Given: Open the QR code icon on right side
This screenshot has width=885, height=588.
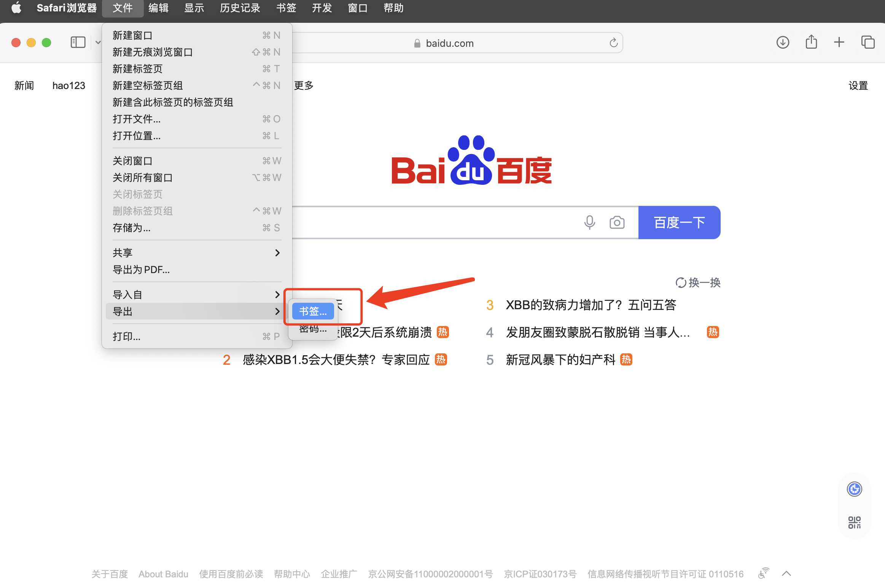Looking at the screenshot, I should 854,522.
